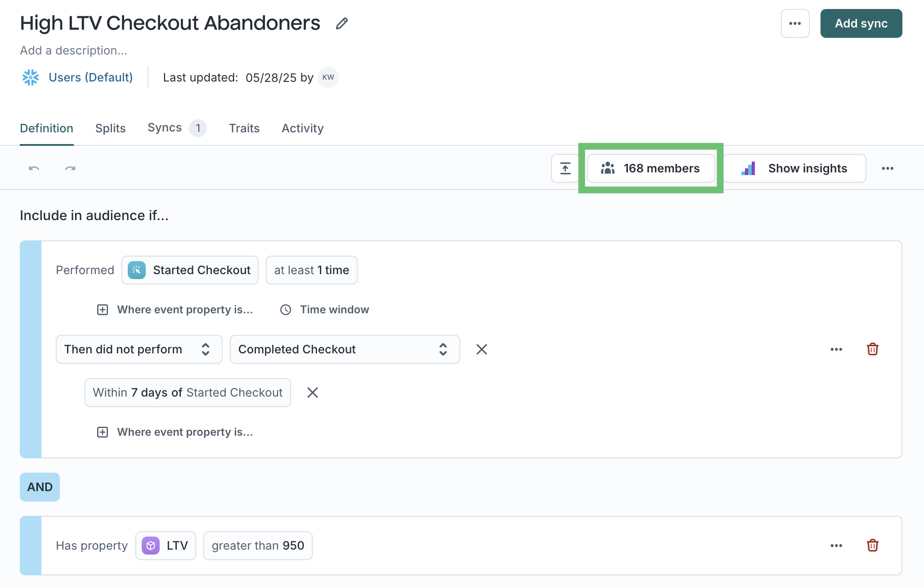Open the Activity tab
This screenshot has width=924, height=587.
point(302,128)
